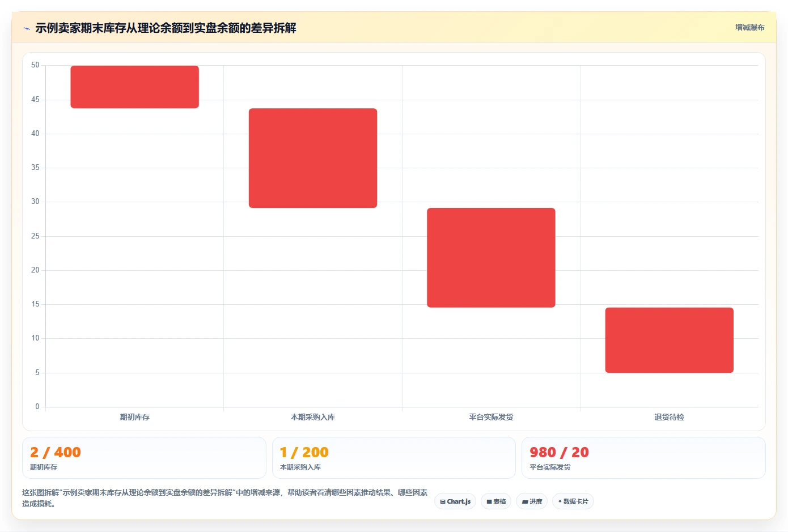Click the 平台实际发货 red waterfall bar
788x532 pixels.
491,258
